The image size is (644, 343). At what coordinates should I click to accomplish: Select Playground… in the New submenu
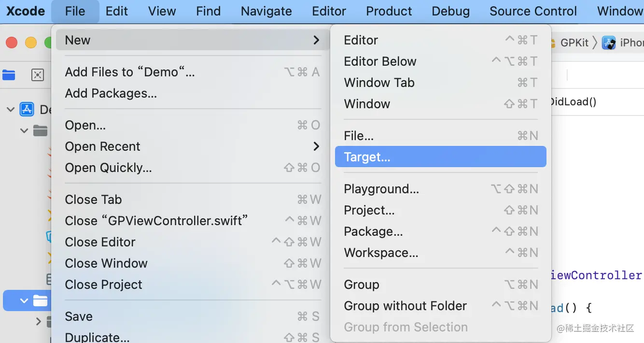pos(381,189)
